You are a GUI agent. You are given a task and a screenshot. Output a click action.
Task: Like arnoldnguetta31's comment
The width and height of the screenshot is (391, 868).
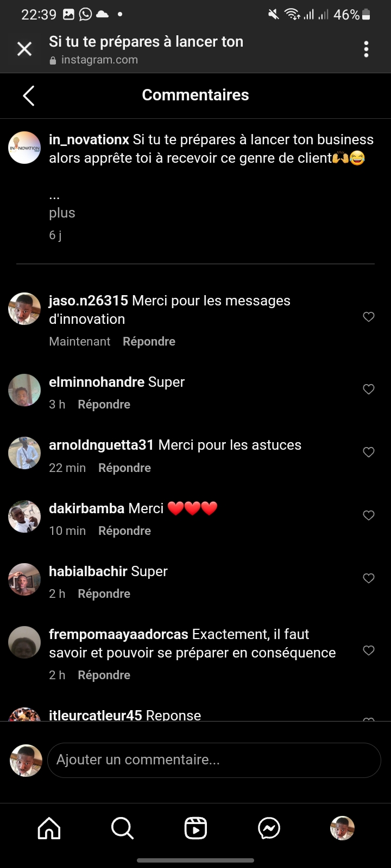point(369,452)
